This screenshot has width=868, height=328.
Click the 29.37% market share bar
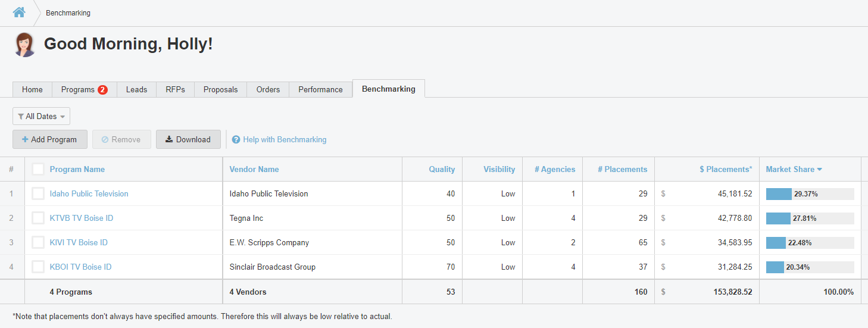pyautogui.click(x=810, y=193)
